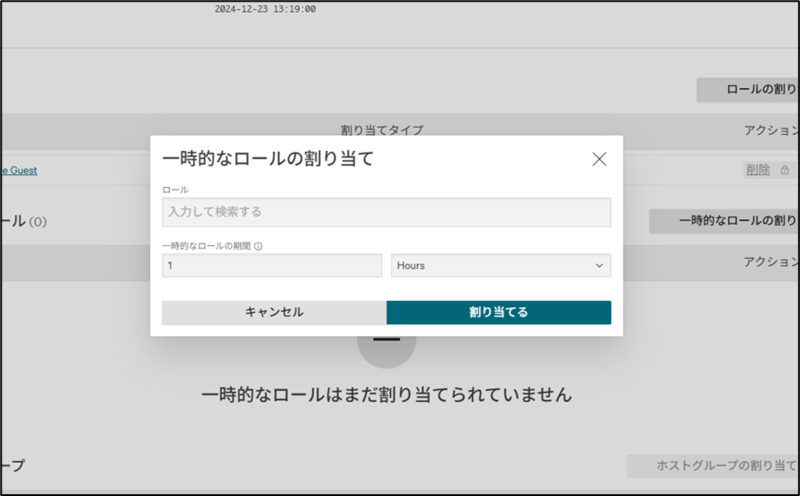Click the ホストグループの割り当て button

pos(713,465)
